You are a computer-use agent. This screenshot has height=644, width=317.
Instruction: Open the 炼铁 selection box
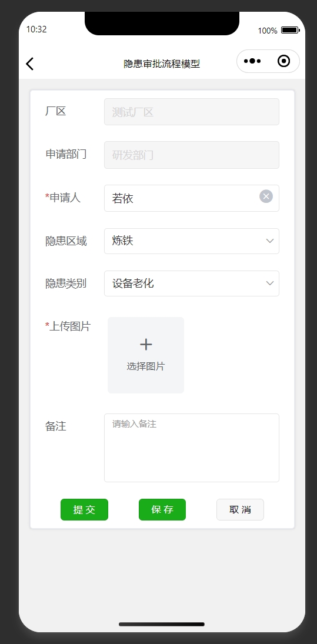coord(191,241)
